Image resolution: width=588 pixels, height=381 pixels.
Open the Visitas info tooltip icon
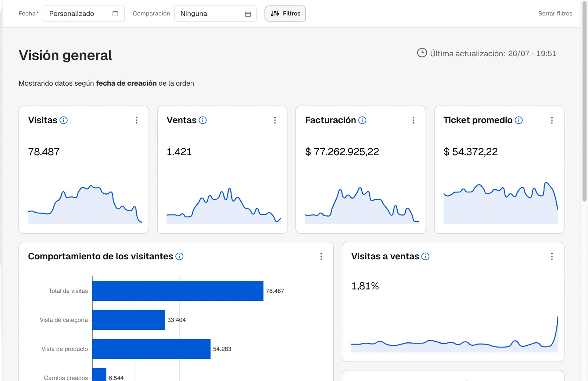(64, 120)
